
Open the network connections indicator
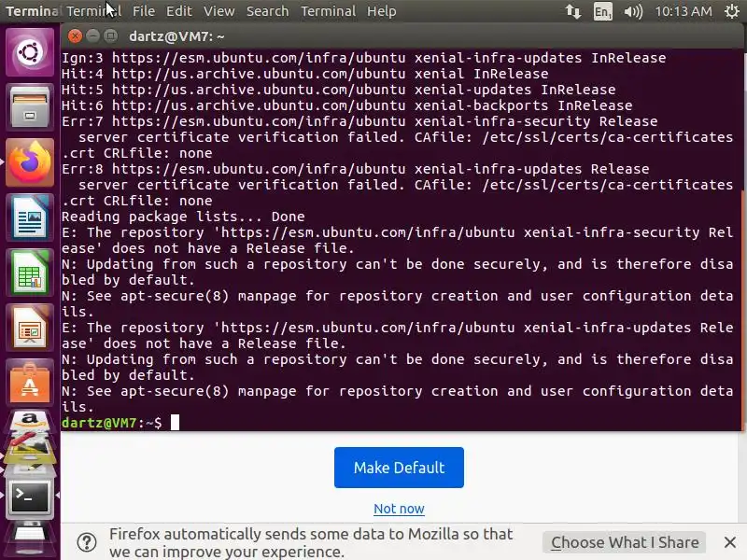573,11
